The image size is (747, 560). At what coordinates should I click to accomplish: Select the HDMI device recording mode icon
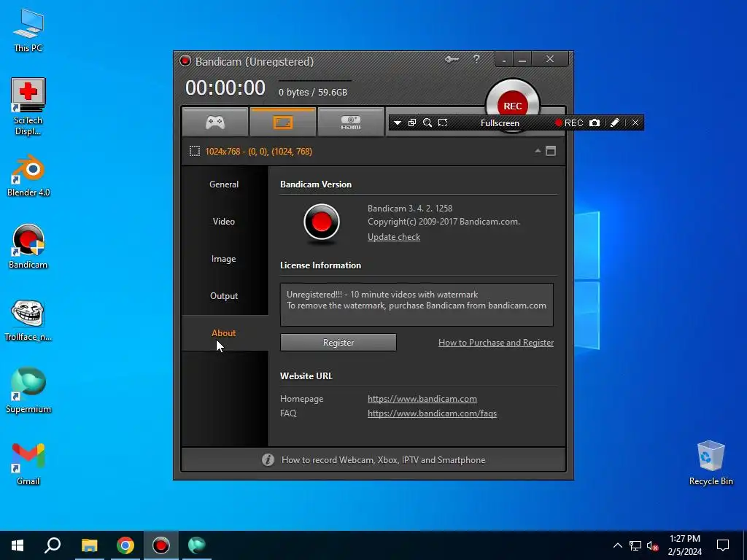click(351, 122)
